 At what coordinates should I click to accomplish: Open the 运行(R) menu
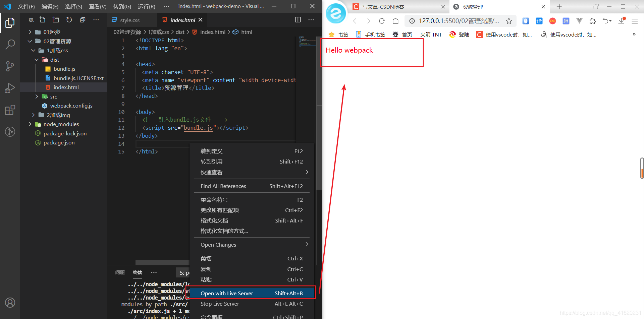(x=146, y=6)
